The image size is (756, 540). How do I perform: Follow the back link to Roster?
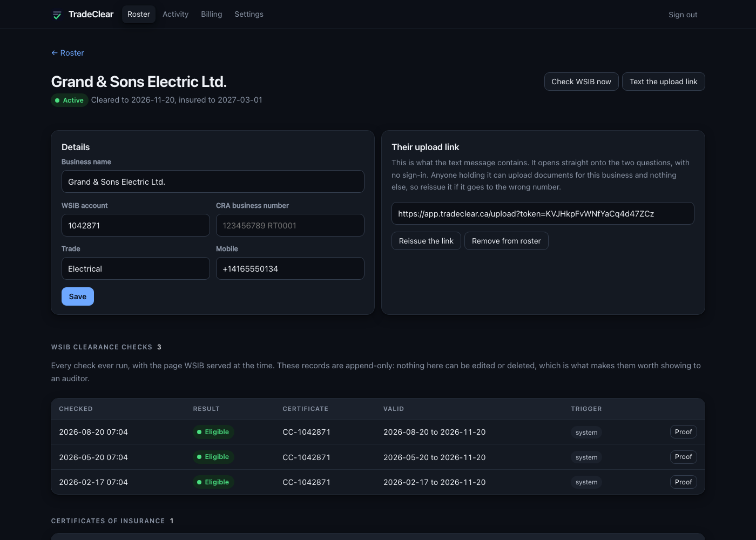pos(67,53)
